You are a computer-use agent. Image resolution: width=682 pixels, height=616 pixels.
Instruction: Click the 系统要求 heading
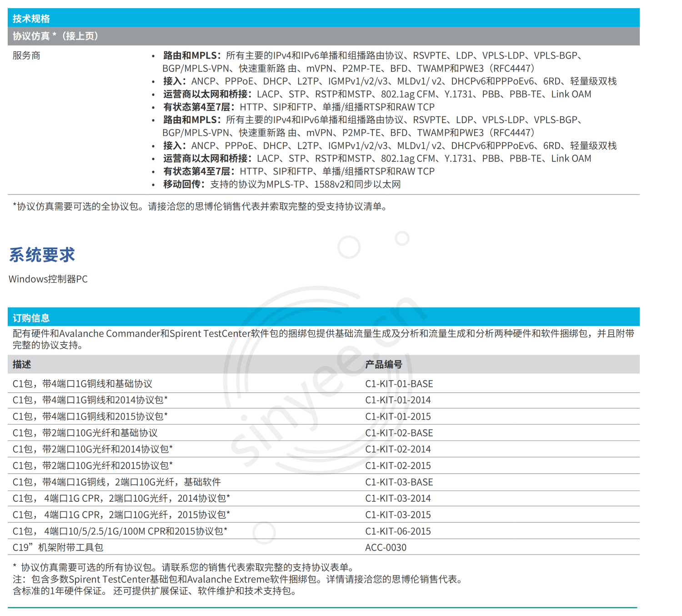click(42, 255)
